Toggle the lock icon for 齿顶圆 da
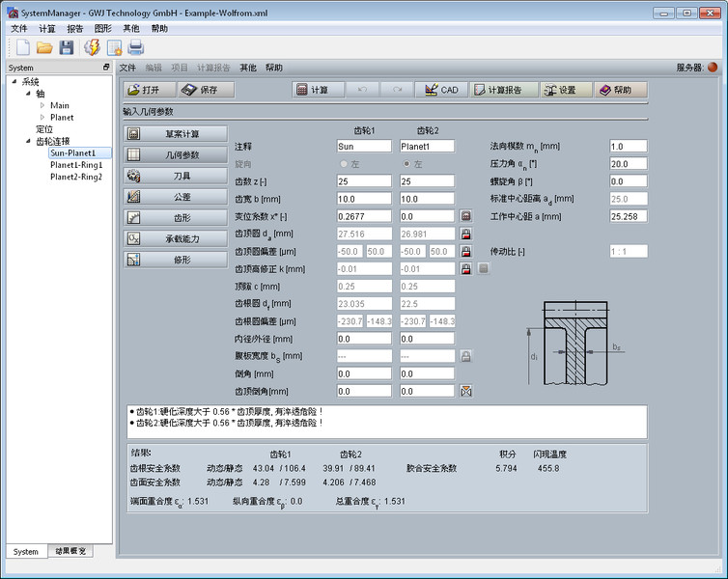The width and height of the screenshot is (728, 579). [x=466, y=234]
